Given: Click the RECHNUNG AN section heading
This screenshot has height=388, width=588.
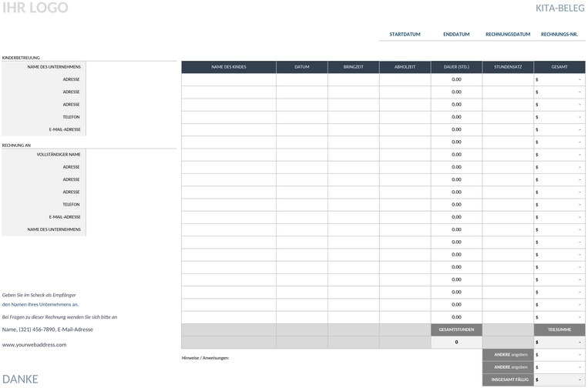Looking at the screenshot, I should click(x=16, y=145).
